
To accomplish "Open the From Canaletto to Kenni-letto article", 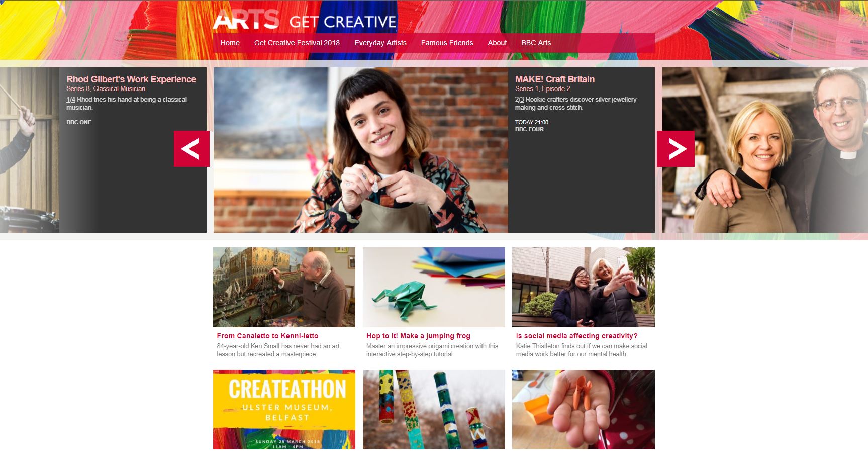I will coord(267,336).
